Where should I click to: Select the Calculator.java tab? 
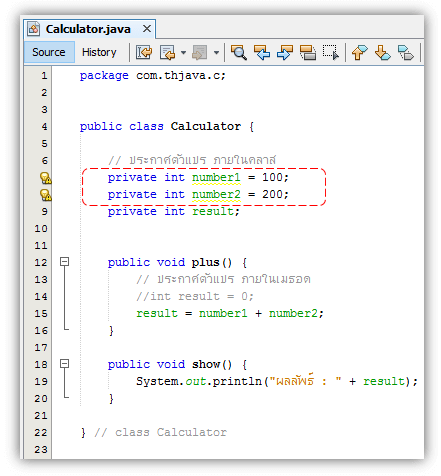click(88, 29)
